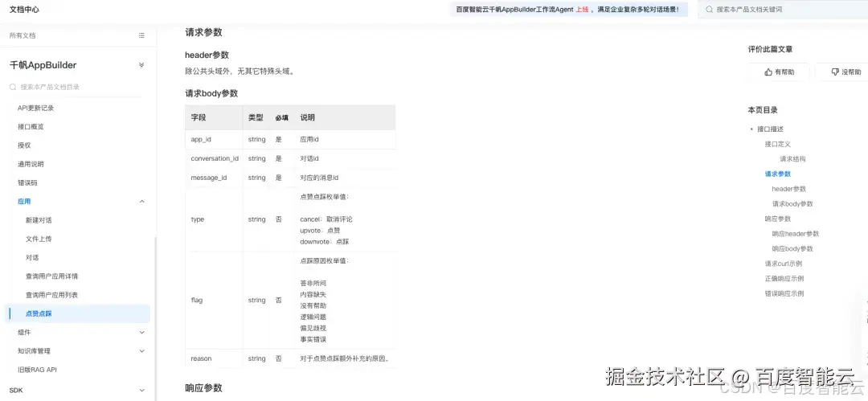The height and width of the screenshot is (401, 868).
Task: Open 接口概览 page
Action: 31,127
